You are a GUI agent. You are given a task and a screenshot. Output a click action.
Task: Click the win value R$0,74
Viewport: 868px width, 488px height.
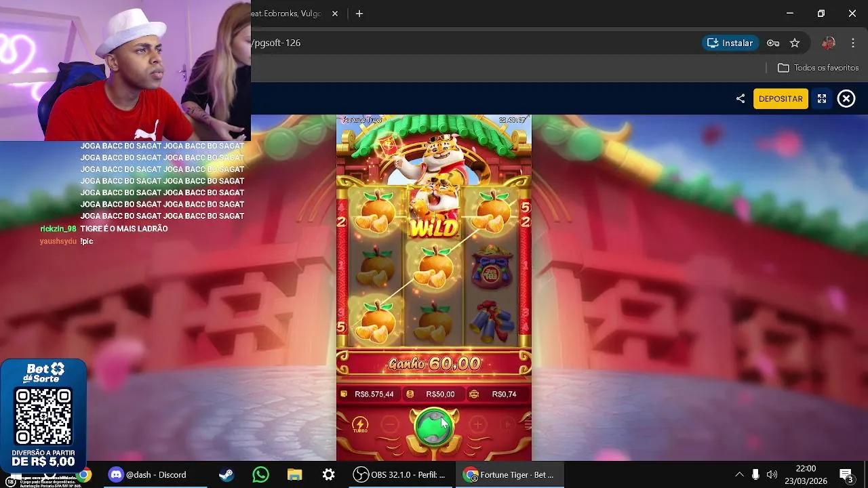504,394
